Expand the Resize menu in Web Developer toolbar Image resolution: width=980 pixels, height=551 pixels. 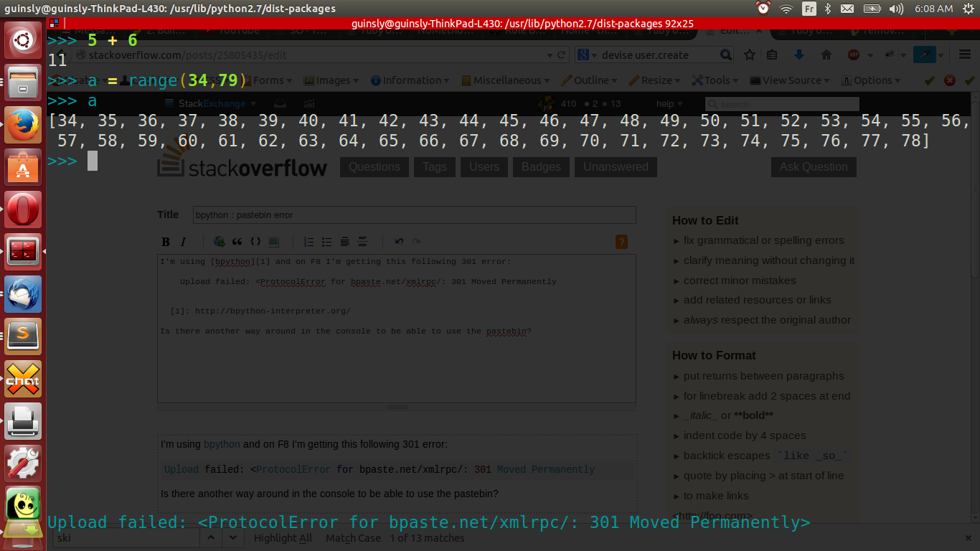pos(656,80)
